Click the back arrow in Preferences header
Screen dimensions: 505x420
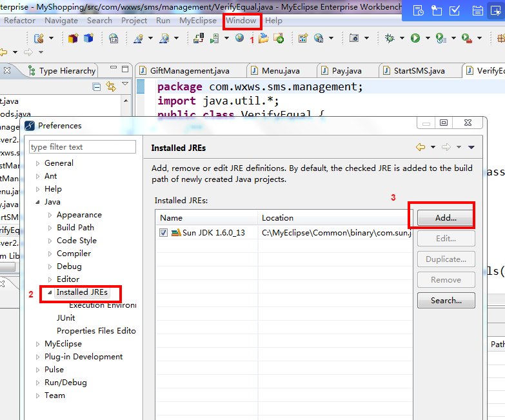click(x=421, y=148)
